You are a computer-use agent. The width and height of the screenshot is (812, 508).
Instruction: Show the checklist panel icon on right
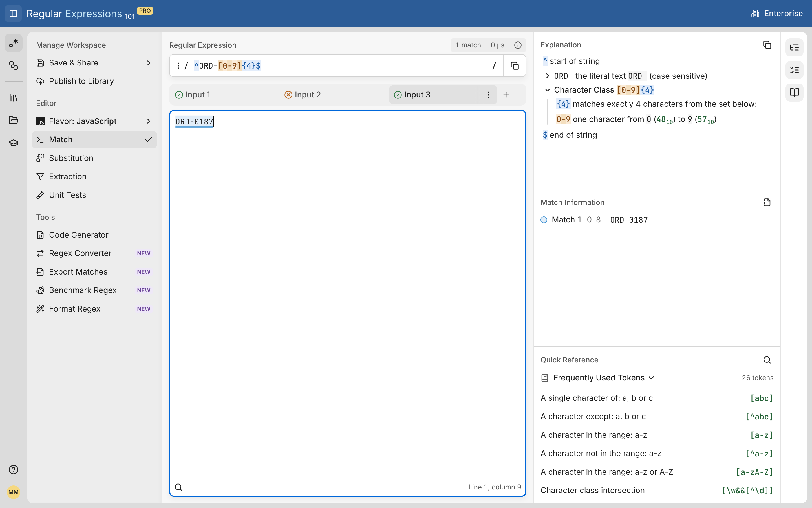(x=794, y=70)
